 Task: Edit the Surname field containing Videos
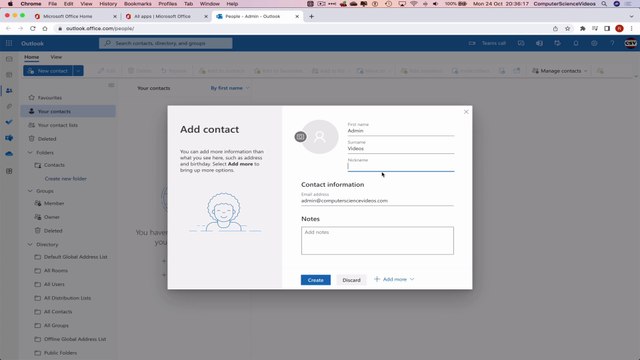point(400,149)
